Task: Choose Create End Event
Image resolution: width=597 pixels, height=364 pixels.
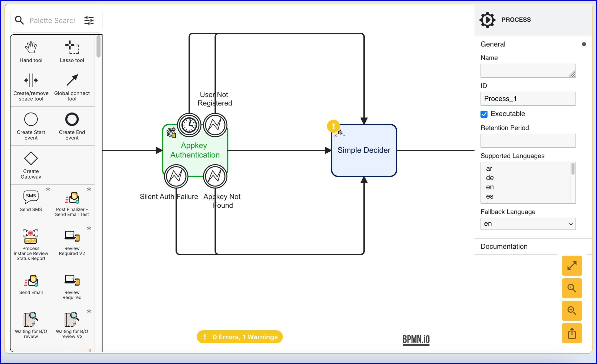Action: pyautogui.click(x=72, y=119)
